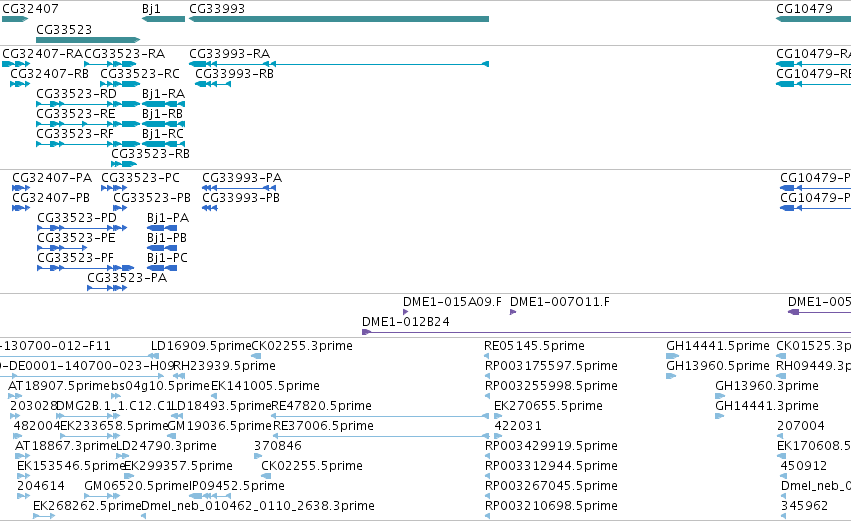The image size is (851, 521).
Task: Select transcript CG33523-RE
Action: click(x=88, y=124)
